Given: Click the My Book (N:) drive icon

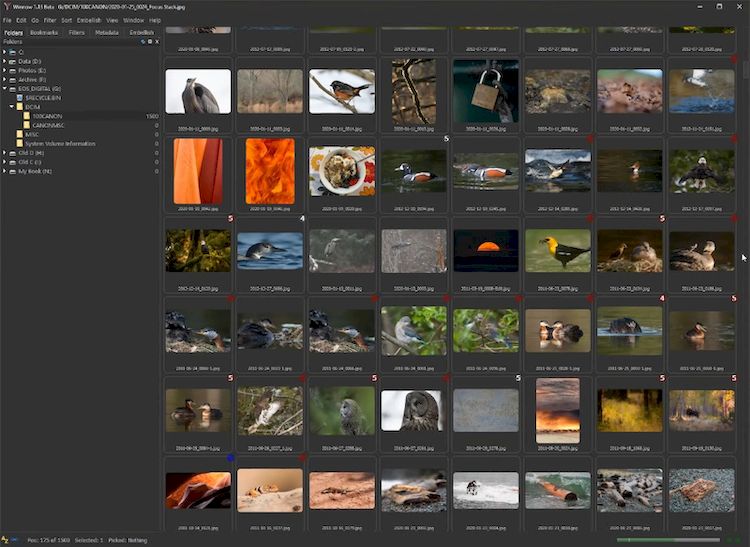Looking at the screenshot, I should 11,171.
